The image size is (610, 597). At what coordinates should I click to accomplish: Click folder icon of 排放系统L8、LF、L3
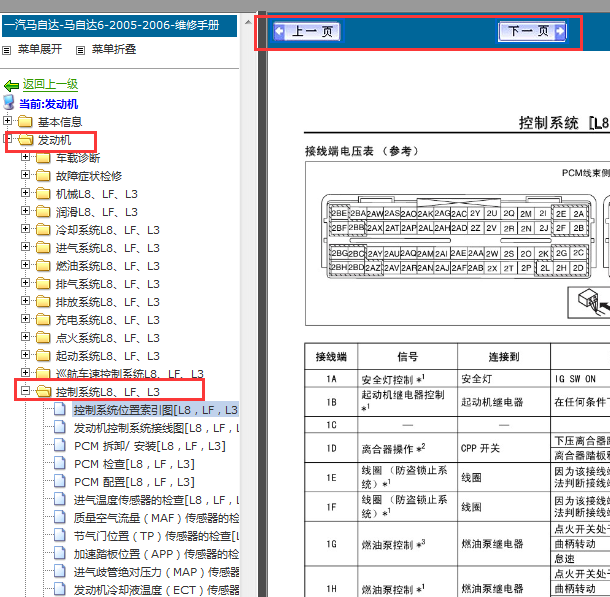coord(43,302)
